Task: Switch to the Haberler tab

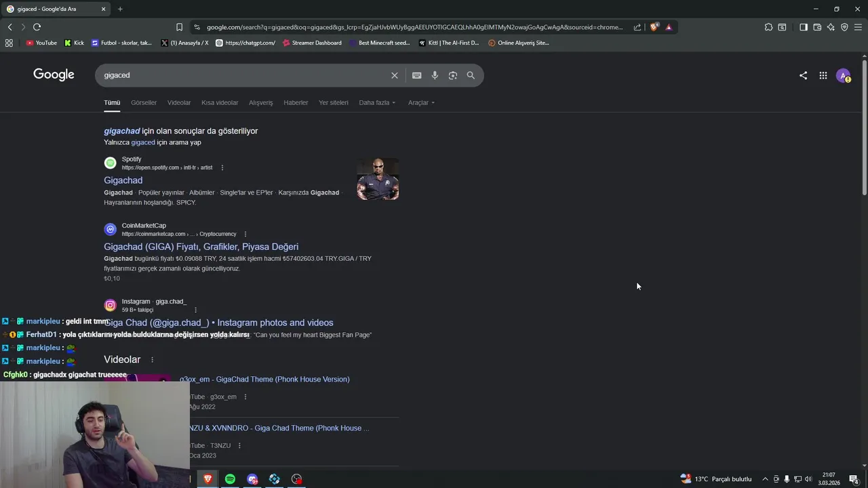Action: pos(296,102)
